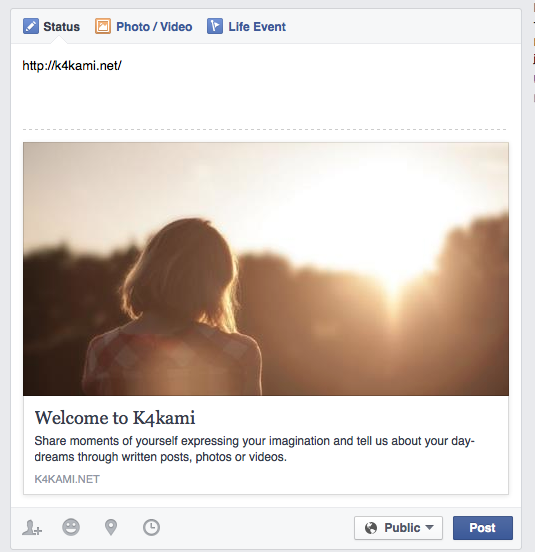
Task: Add location using the pin icon
Action: [x=111, y=527]
